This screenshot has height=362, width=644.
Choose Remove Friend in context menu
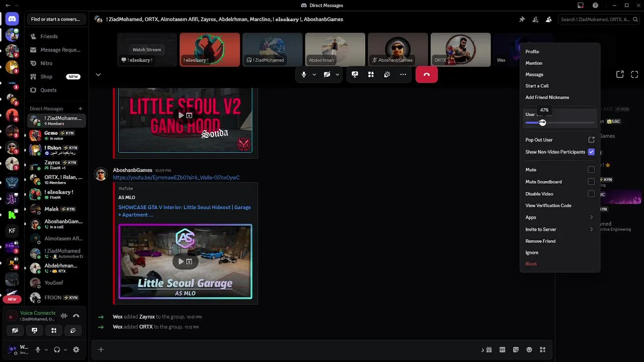[x=559, y=241]
